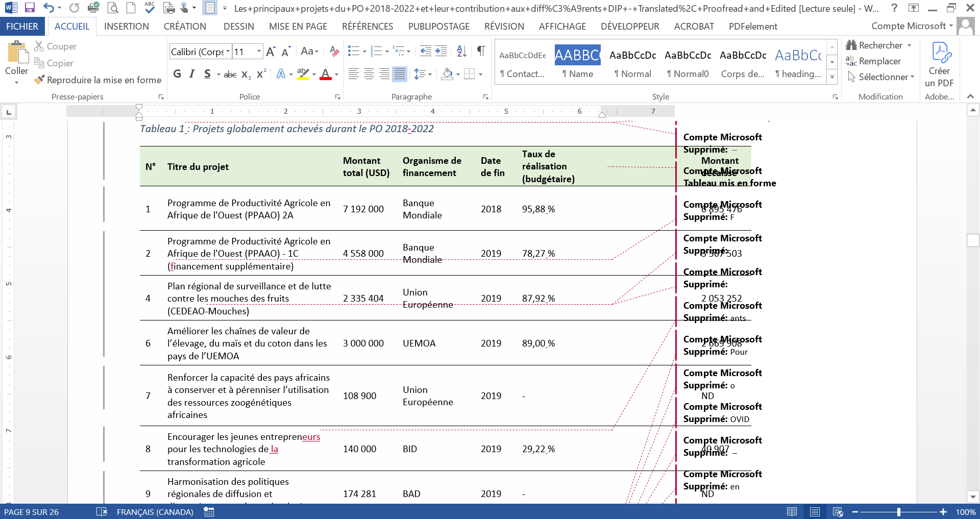Click the quick print icon
Viewport: 980px width, 519px height.
pos(93,8)
